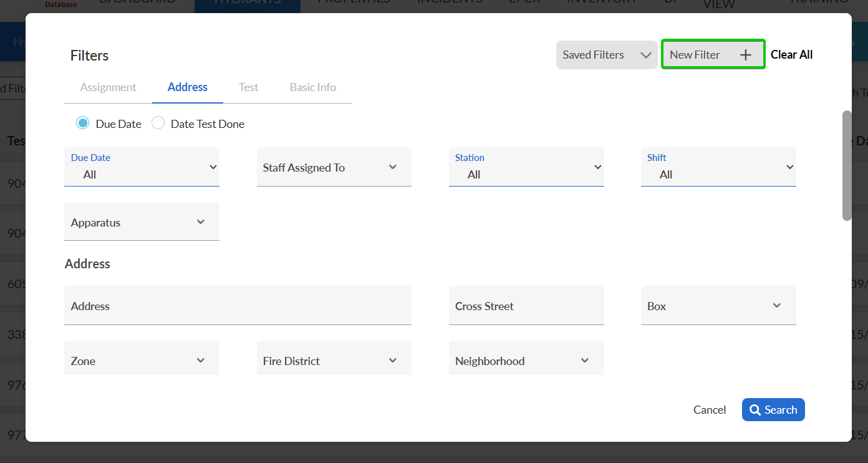
Task: Select the Date Test Done radio button
Action: [x=158, y=124]
